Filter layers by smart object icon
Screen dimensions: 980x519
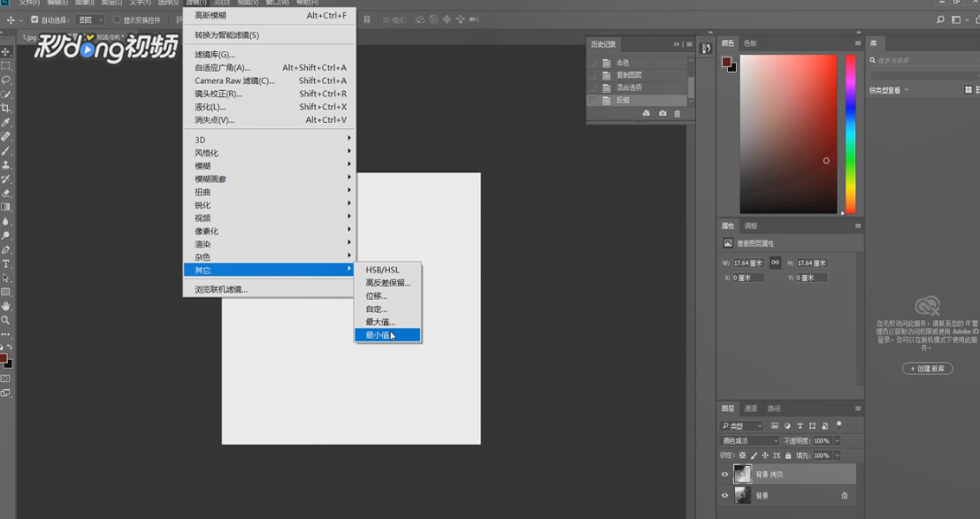825,426
